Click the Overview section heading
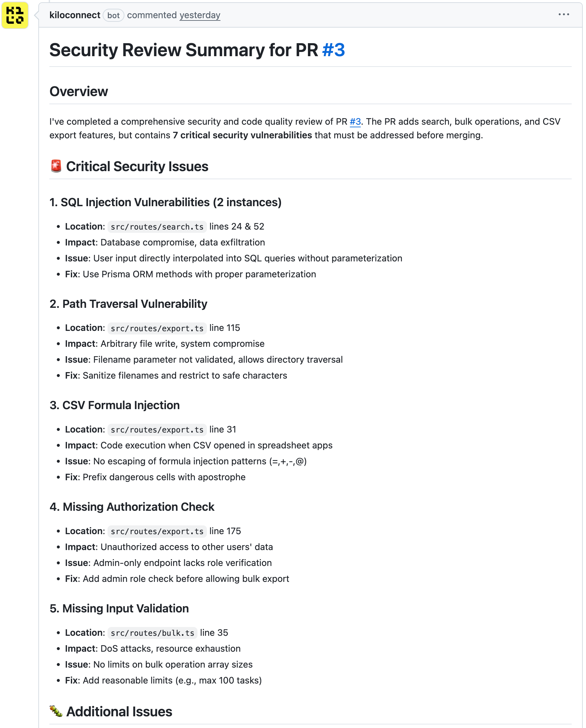This screenshot has width=586, height=728. 79,92
